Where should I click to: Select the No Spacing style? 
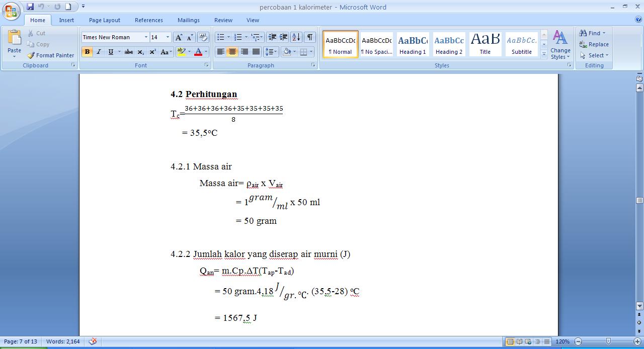[x=377, y=44]
